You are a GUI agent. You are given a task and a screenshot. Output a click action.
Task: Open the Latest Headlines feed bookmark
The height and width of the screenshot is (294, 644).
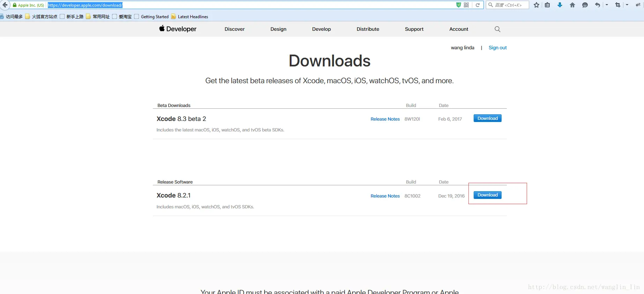click(x=190, y=16)
